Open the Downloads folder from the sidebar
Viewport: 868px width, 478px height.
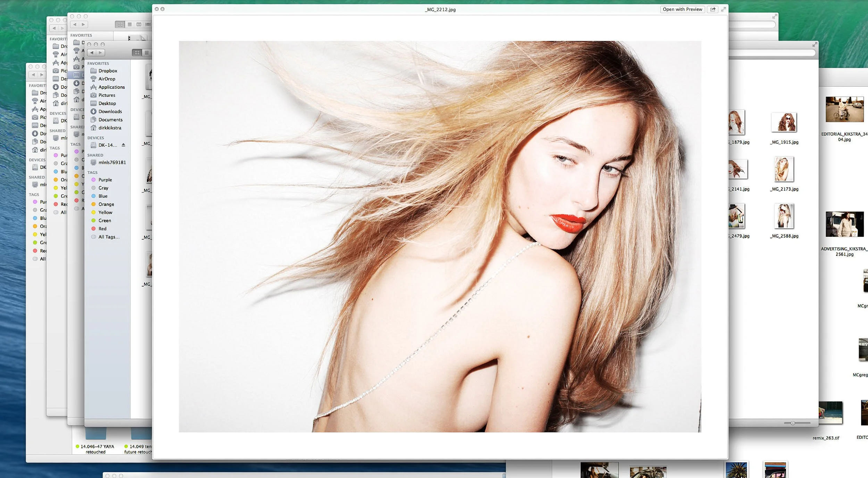[109, 111]
